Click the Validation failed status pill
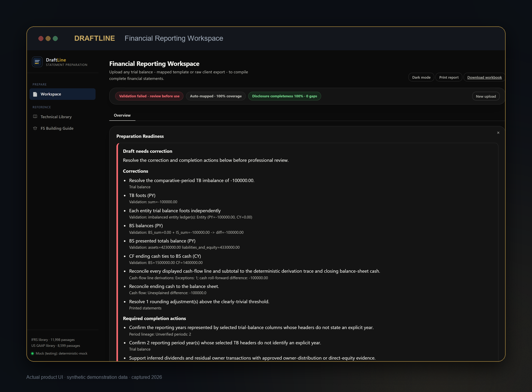Screen dimensions: 532x392 (149, 96)
